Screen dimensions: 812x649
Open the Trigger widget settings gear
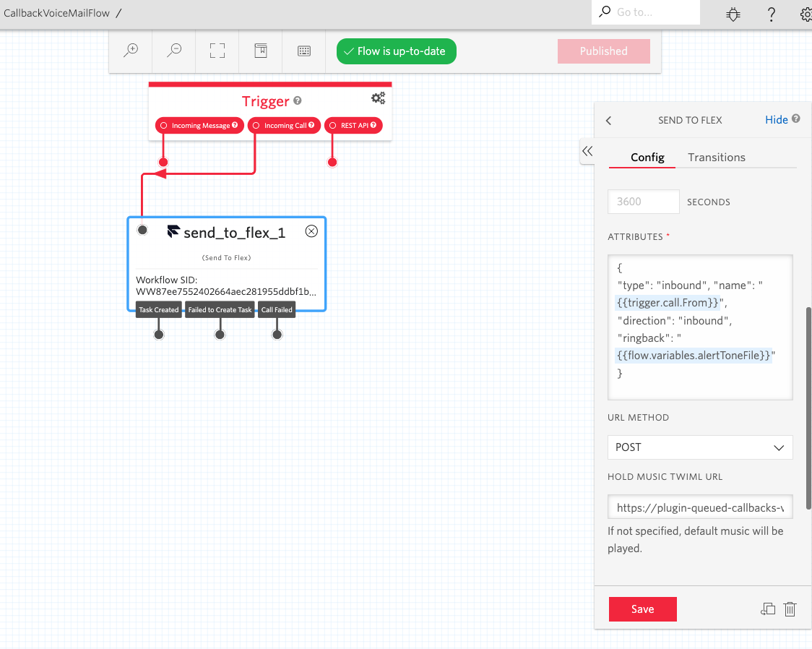tap(378, 98)
